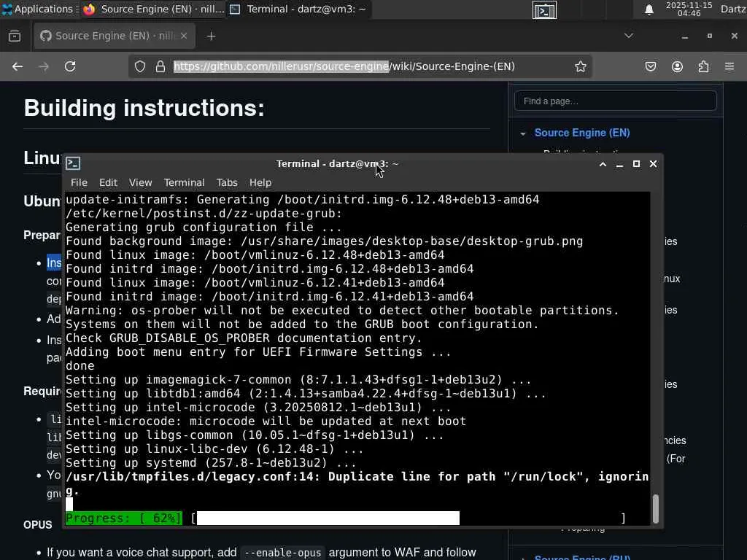Click line 'Setting up systemd (257.8-1~deb13u2)'
Screen dimensions: 747x560
click(211, 463)
